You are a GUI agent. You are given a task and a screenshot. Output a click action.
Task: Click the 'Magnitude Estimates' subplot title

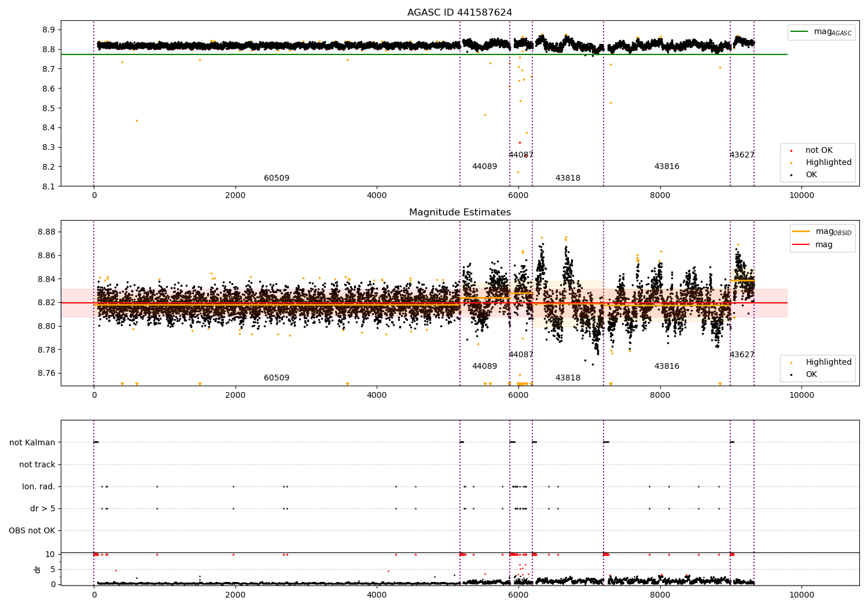point(459,213)
